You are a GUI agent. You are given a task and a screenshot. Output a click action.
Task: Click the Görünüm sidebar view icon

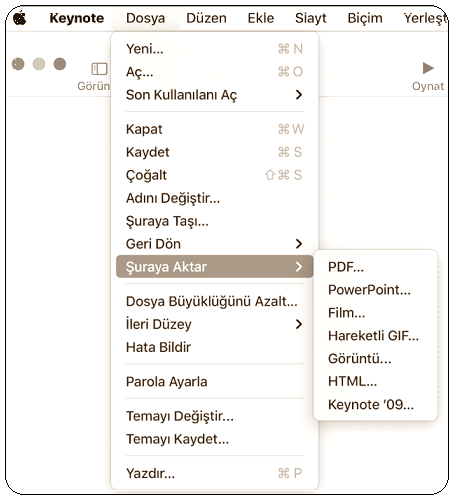pos(99,69)
